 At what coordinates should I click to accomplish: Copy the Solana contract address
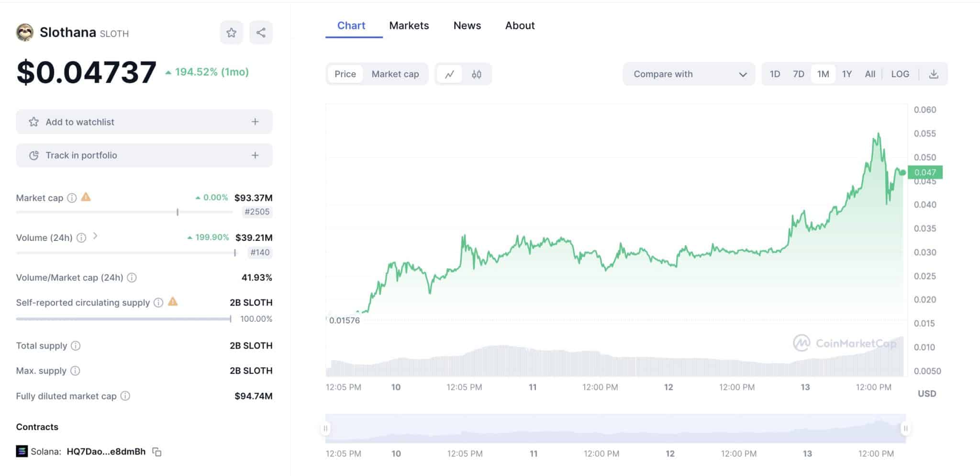click(x=157, y=452)
